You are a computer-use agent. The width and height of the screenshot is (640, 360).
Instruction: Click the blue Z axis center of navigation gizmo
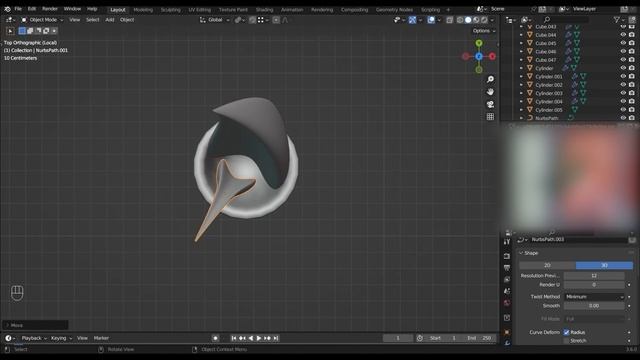[479, 56]
